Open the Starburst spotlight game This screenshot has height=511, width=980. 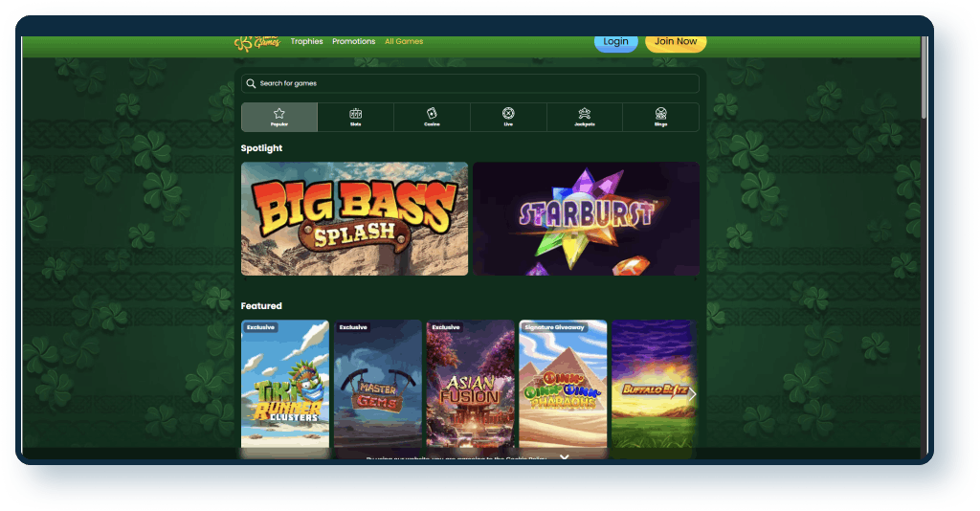pyautogui.click(x=587, y=218)
